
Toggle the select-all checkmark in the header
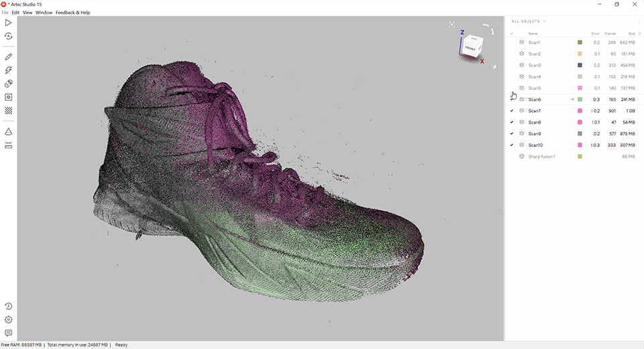[512, 34]
